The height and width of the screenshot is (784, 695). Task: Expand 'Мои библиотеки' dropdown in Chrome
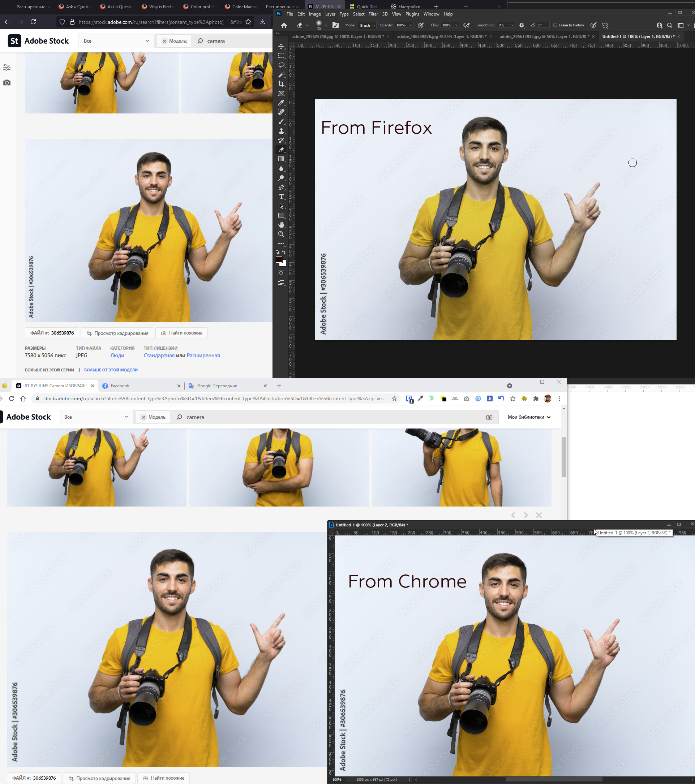tap(529, 417)
